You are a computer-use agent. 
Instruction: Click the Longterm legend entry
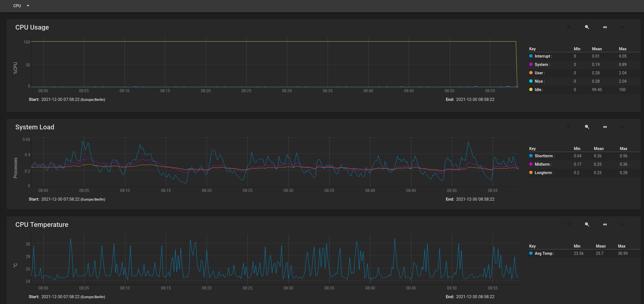coord(543,173)
